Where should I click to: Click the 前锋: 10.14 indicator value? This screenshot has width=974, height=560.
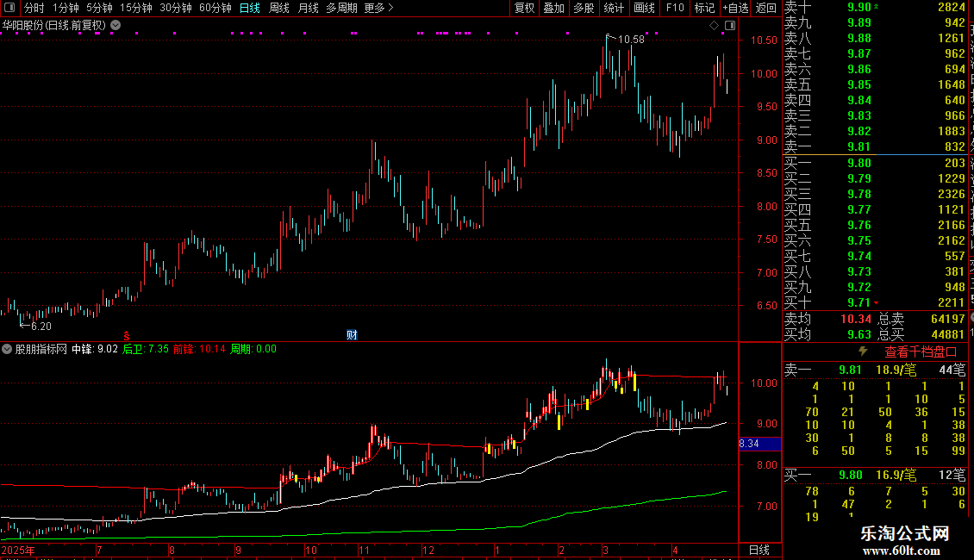point(199,349)
